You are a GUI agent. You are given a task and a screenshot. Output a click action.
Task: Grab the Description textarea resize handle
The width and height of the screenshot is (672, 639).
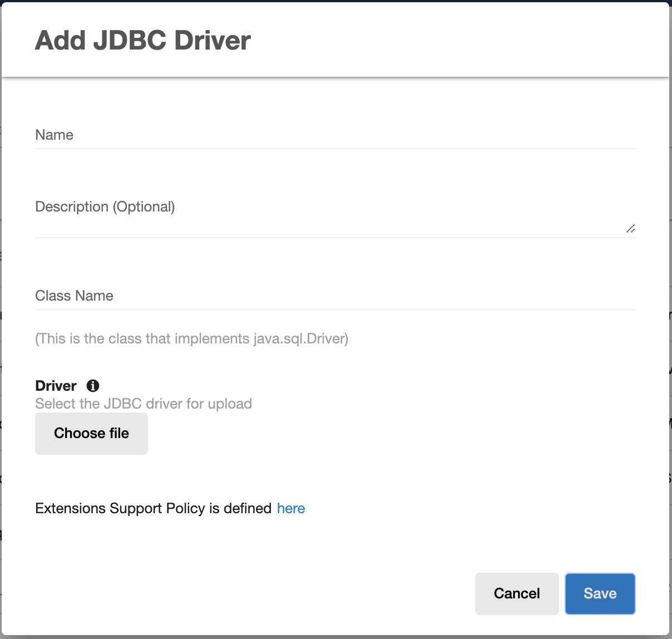[x=630, y=229]
